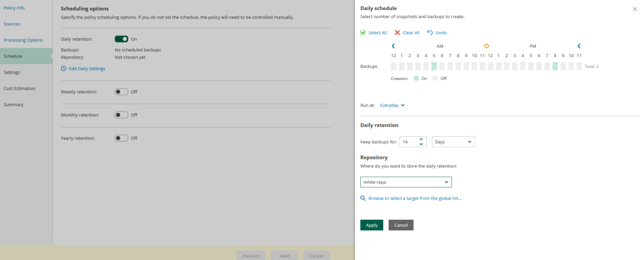Click the sun icon at noon

(486, 46)
